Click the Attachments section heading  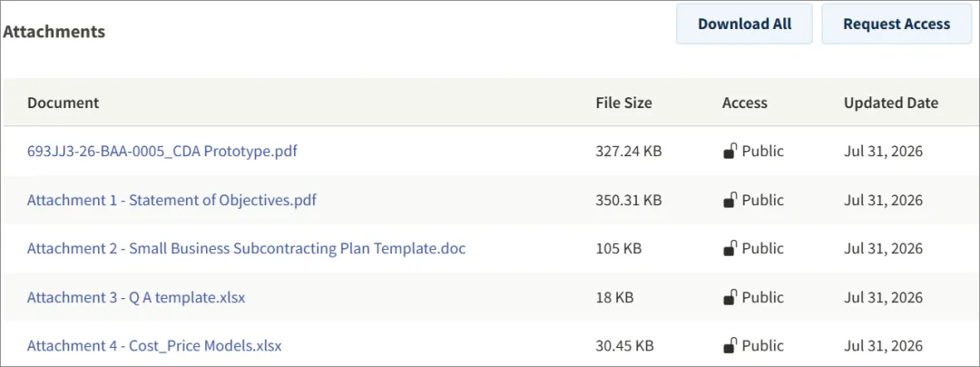coord(54,32)
